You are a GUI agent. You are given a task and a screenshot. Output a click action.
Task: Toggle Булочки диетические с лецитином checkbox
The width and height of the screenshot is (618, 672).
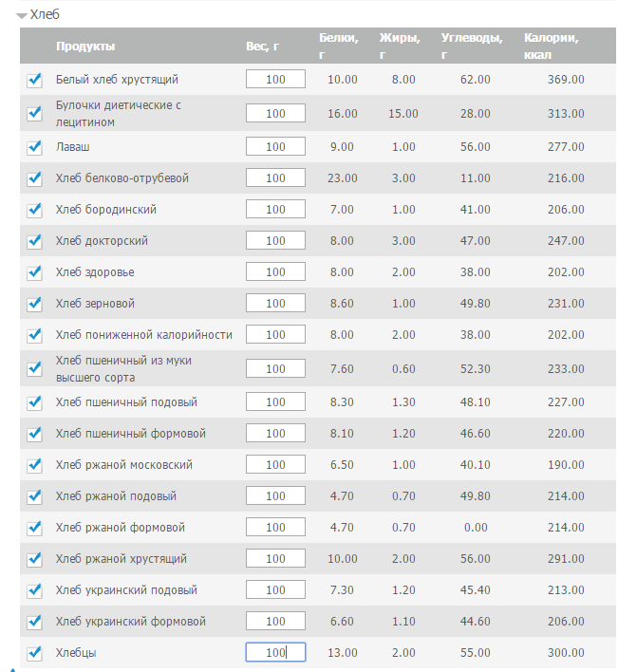[x=35, y=114]
